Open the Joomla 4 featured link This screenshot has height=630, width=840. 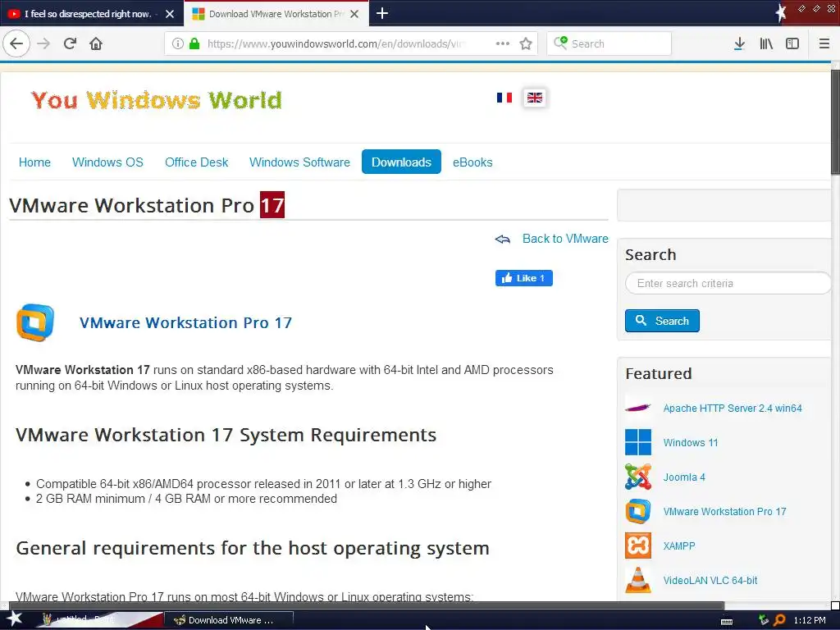[684, 477]
